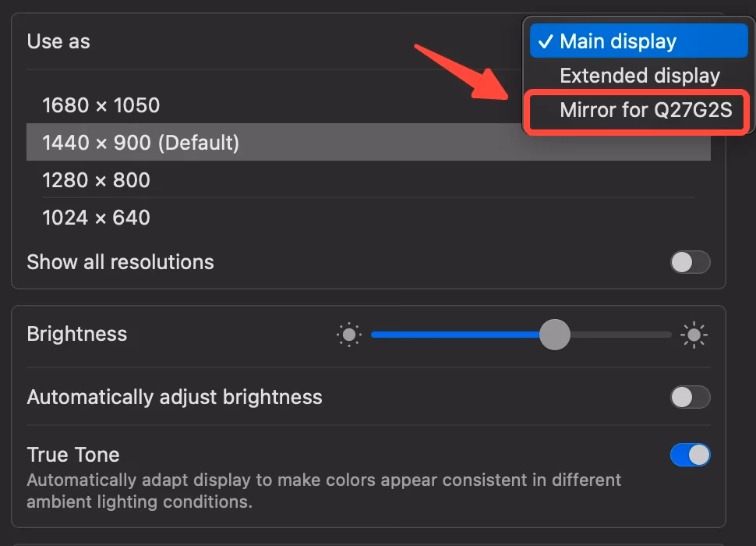This screenshot has width=756, height=546.
Task: Click the Brightness row label
Action: coord(76,335)
